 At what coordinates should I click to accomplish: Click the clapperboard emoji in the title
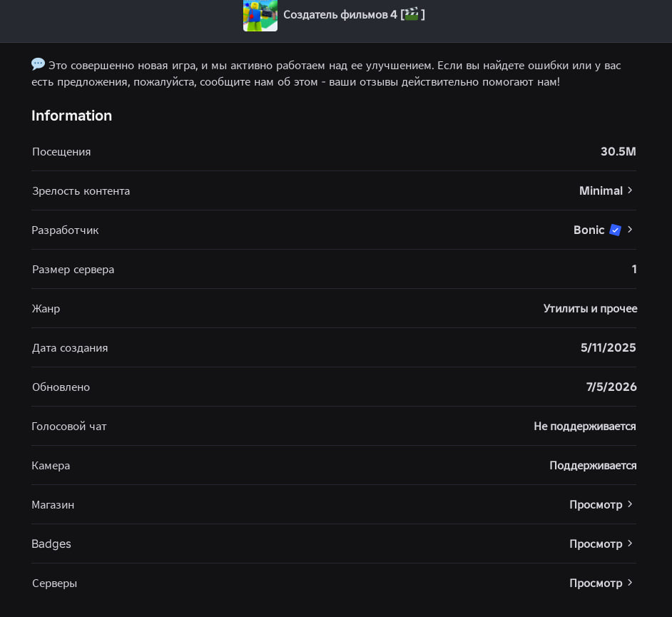(x=411, y=14)
